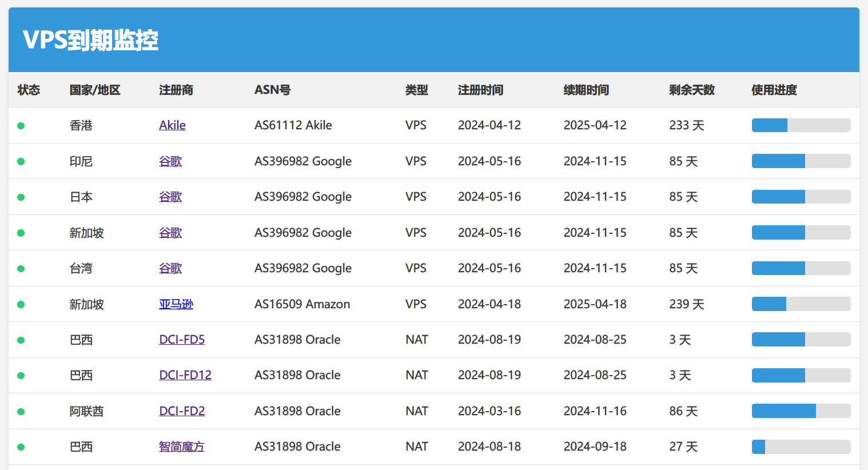This screenshot has height=470, width=868.
Task: Open the DCI-FD2 registrar link
Action: point(182,411)
